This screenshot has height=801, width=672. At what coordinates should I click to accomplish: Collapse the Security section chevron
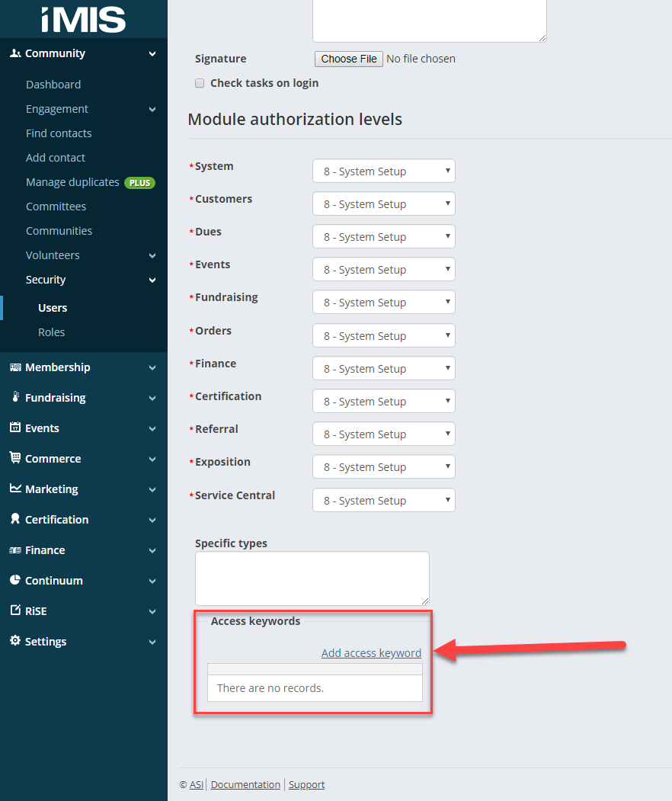coord(152,280)
